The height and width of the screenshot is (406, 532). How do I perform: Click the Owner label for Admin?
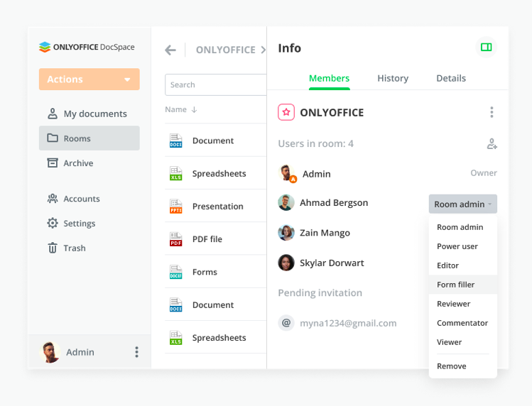pyautogui.click(x=484, y=173)
